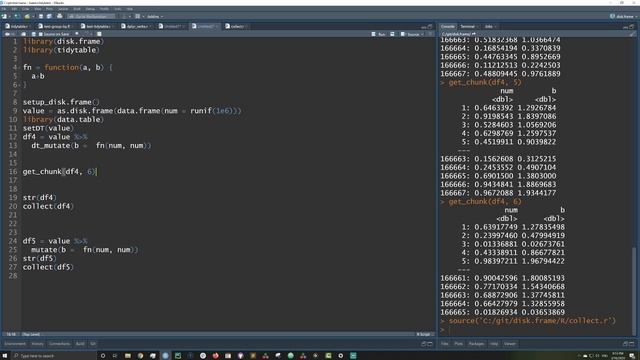The width and height of the screenshot is (640, 360).
Task: Open the File menu
Action: (4, 9)
